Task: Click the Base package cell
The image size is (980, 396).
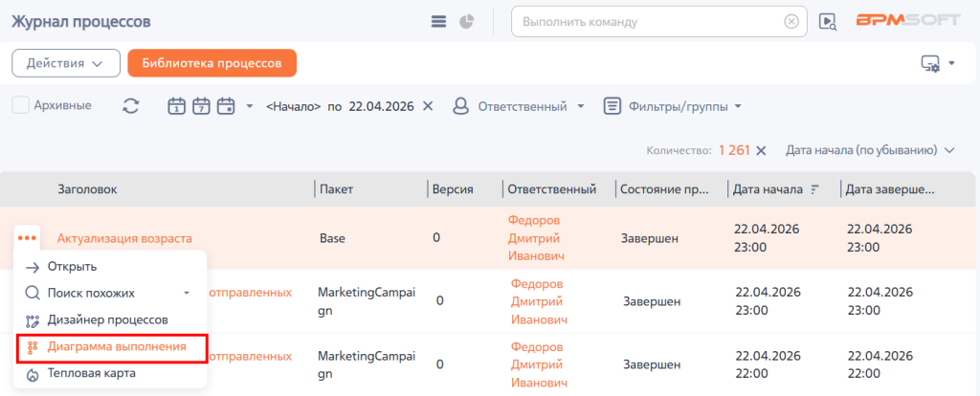Action: point(332,238)
